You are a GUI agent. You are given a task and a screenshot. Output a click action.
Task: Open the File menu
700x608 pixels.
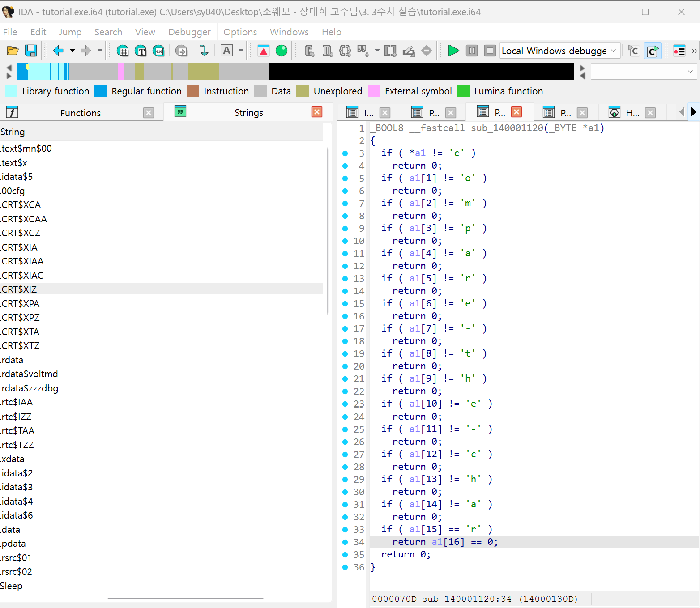tap(10, 32)
